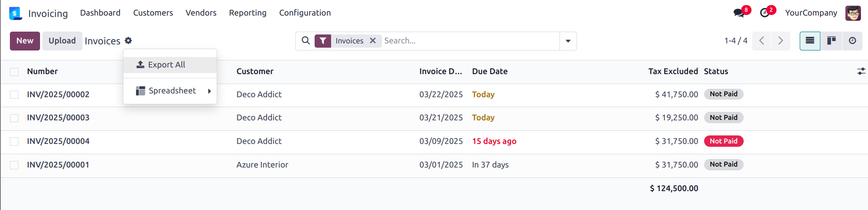Switch to kanban view
This screenshot has height=210, width=868.
(x=832, y=41)
